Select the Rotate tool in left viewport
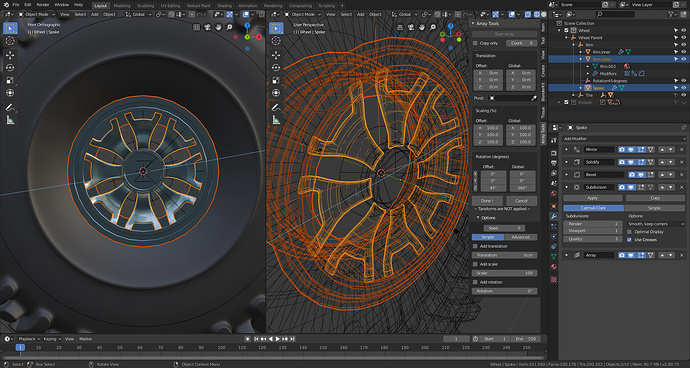 [10, 67]
